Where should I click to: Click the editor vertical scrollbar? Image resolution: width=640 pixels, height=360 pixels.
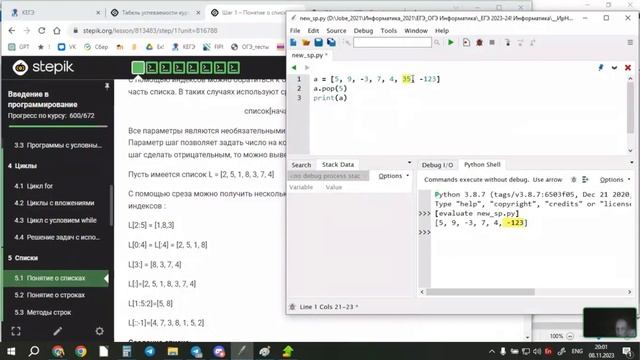[630, 107]
